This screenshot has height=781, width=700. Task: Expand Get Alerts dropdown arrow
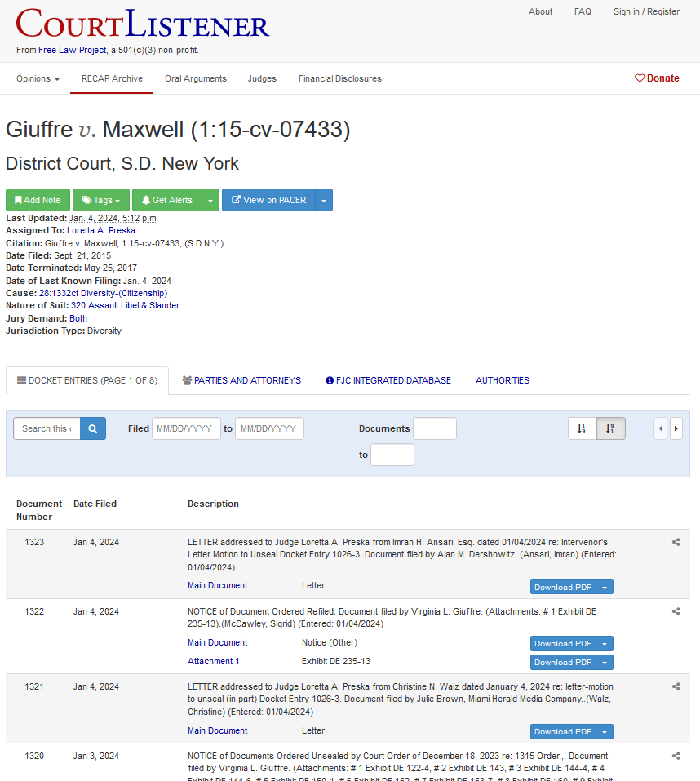(210, 200)
